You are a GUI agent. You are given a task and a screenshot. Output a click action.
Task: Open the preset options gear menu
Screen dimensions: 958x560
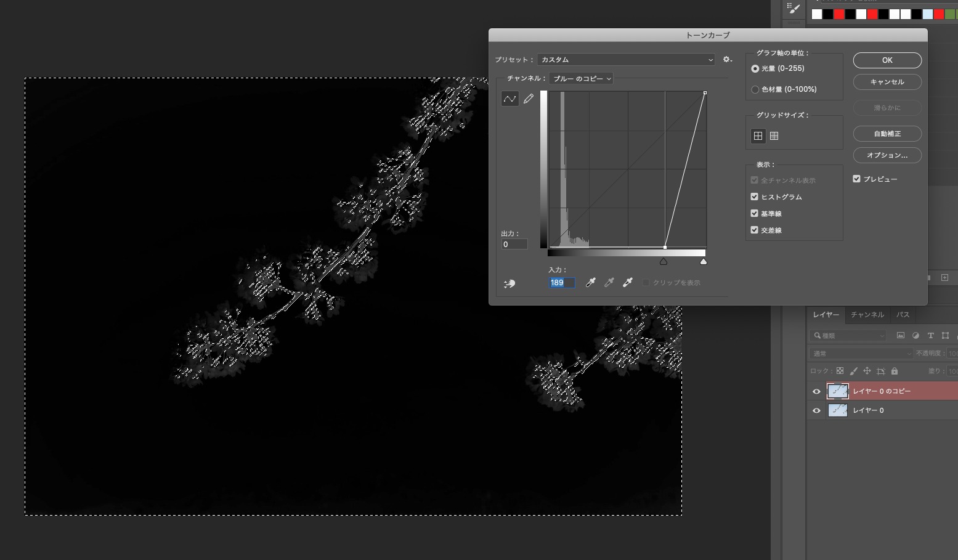tap(727, 60)
